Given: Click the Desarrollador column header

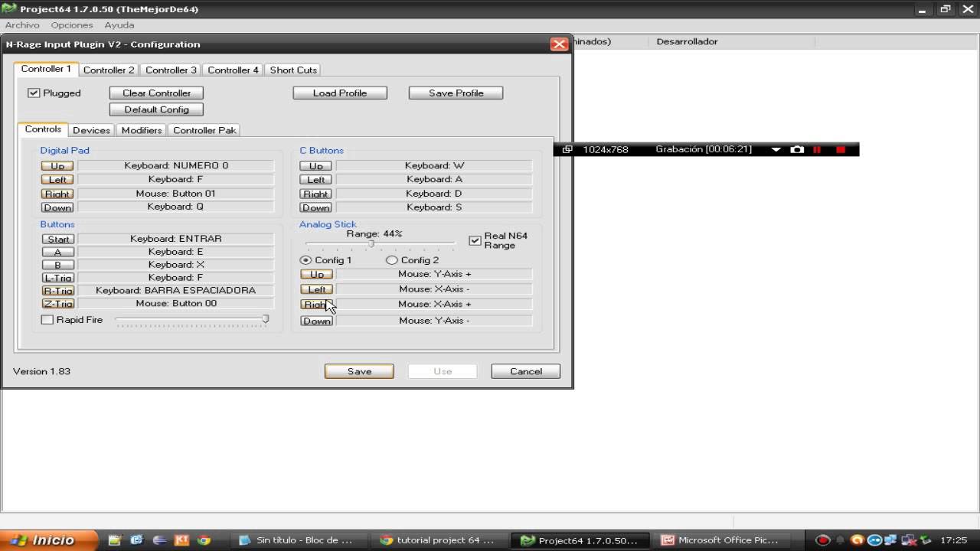Looking at the screenshot, I should click(x=687, y=41).
